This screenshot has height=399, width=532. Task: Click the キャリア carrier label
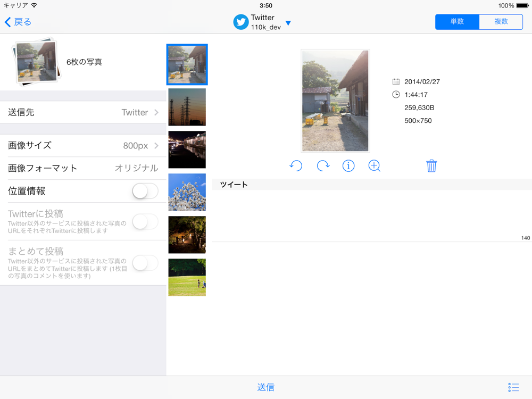[15, 5]
